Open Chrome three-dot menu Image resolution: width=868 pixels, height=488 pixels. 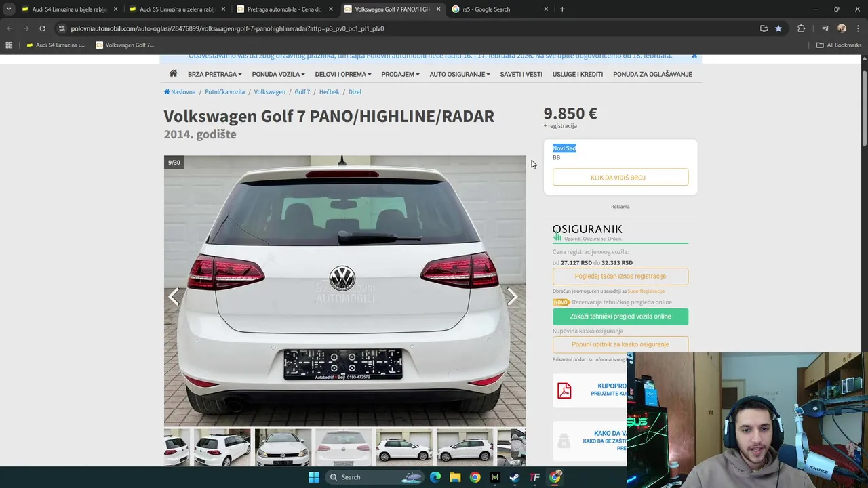point(857,28)
